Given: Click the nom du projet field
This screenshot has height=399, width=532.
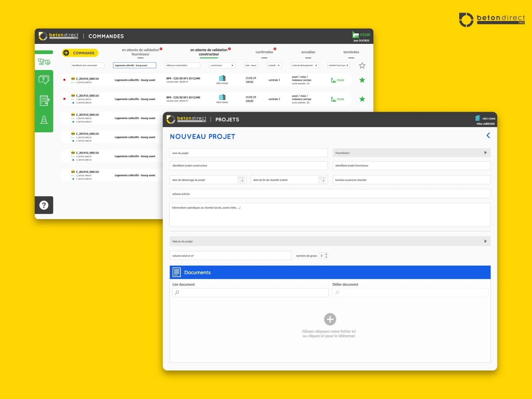Looking at the screenshot, I should [248, 153].
